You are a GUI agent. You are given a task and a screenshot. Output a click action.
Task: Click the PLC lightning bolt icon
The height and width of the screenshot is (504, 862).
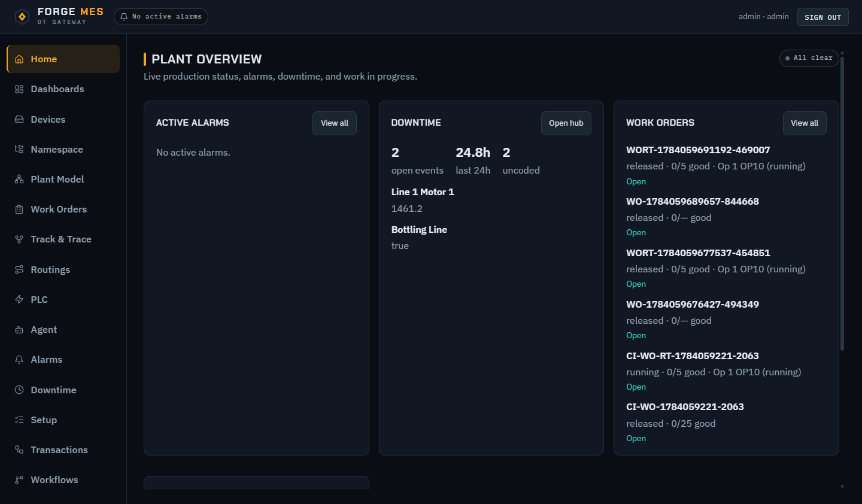pyautogui.click(x=19, y=300)
